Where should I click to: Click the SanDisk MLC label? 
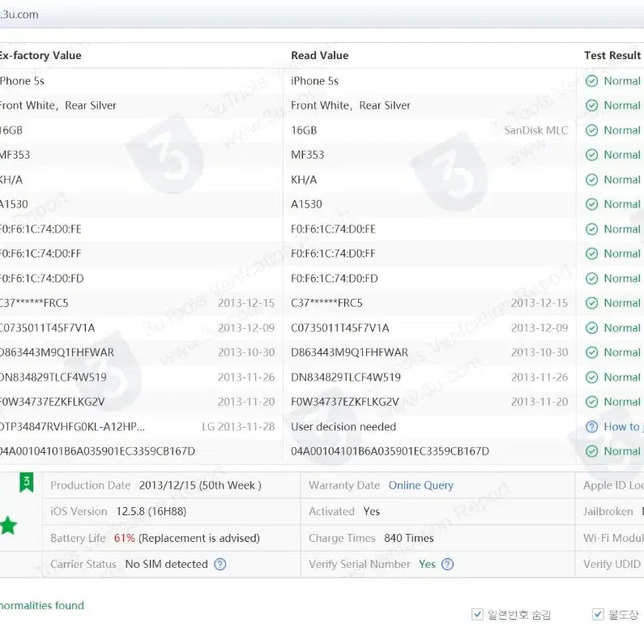tap(536, 130)
